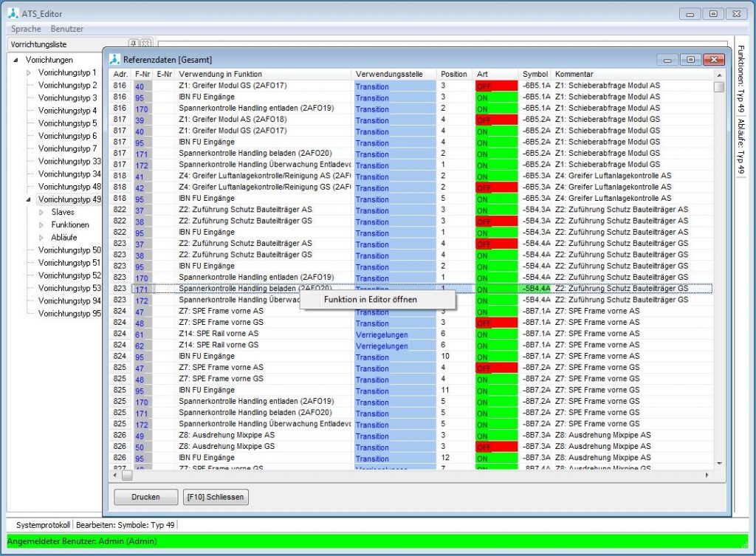
Task: Click the highlighted green -5B4.4A symbol cell
Action: click(x=533, y=289)
